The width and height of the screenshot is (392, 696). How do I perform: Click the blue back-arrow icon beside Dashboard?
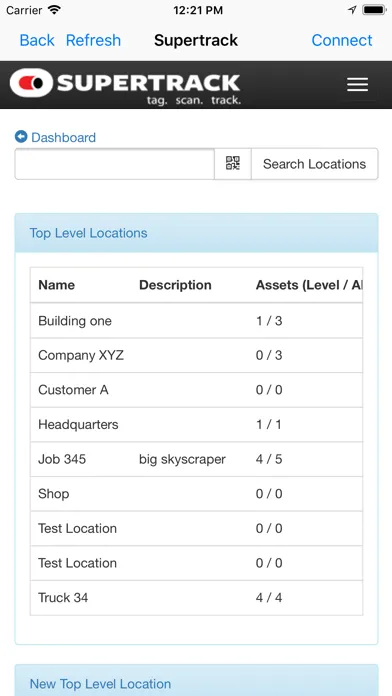(21, 136)
